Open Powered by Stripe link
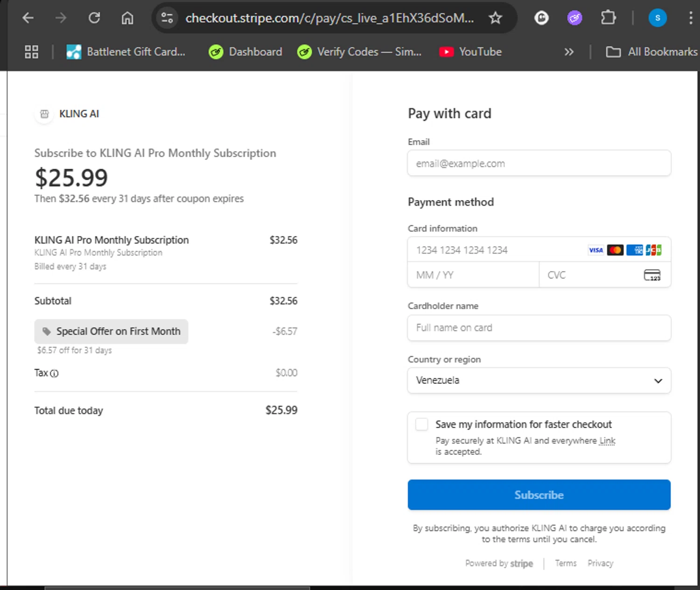The height and width of the screenshot is (590, 700). pyautogui.click(x=499, y=563)
